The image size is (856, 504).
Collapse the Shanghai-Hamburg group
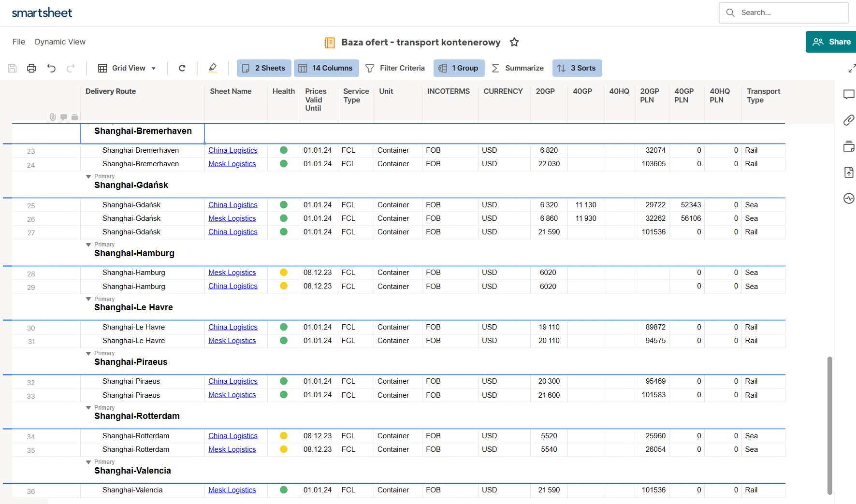pyautogui.click(x=88, y=245)
